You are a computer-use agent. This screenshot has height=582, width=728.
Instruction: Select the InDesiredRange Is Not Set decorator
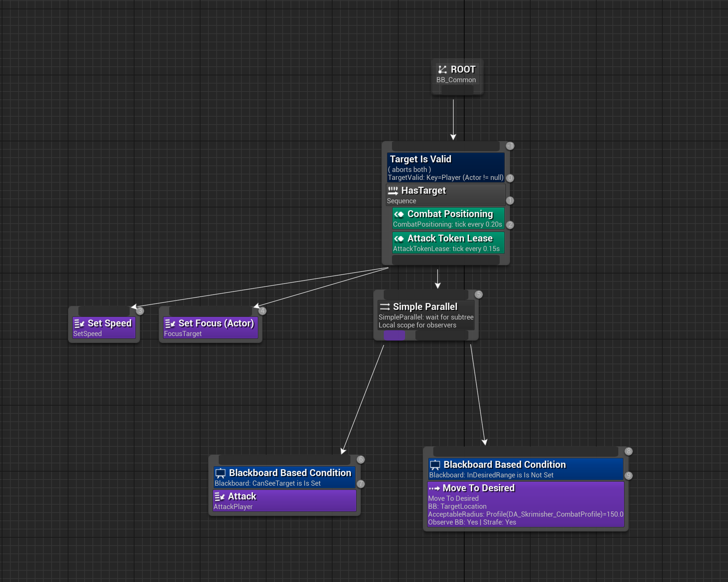(525, 469)
